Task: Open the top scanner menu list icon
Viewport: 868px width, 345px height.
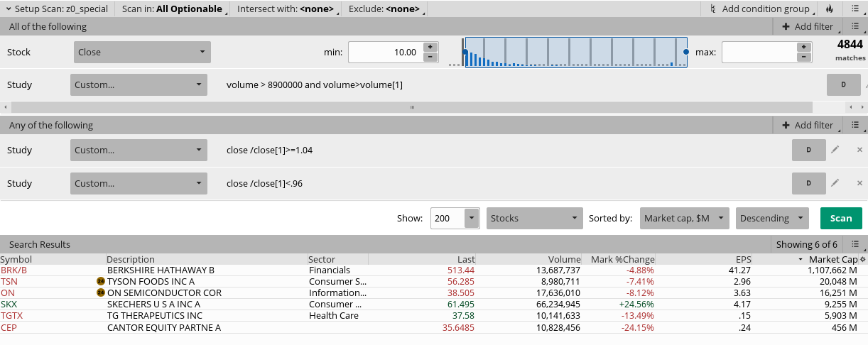Action: click(x=855, y=9)
